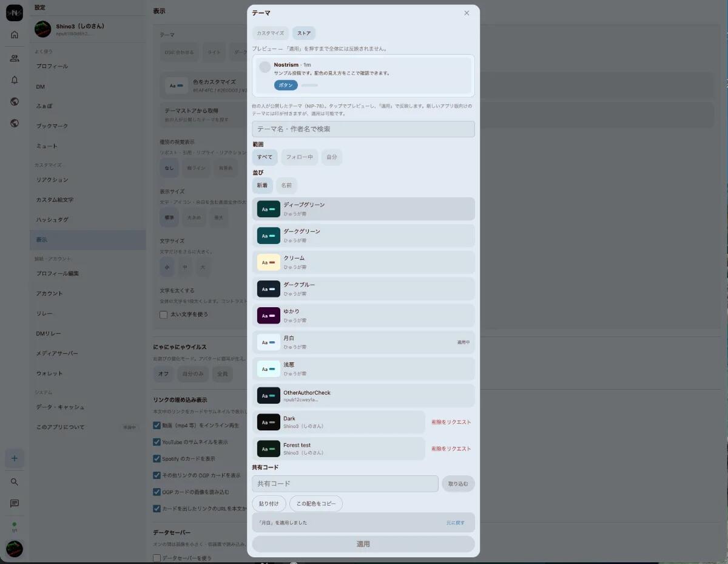Screen dimensions: 728x564
Task: Open the Home icon in the left rail
Action: point(15,35)
